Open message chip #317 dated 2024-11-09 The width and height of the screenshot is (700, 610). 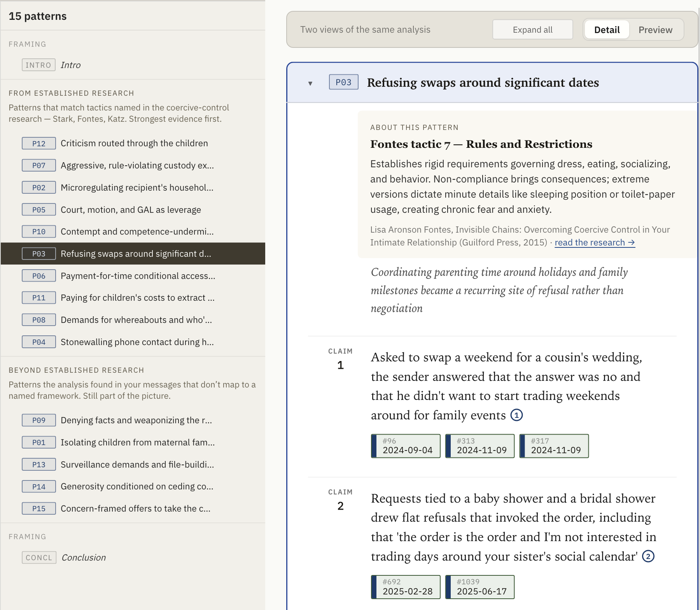[554, 446]
